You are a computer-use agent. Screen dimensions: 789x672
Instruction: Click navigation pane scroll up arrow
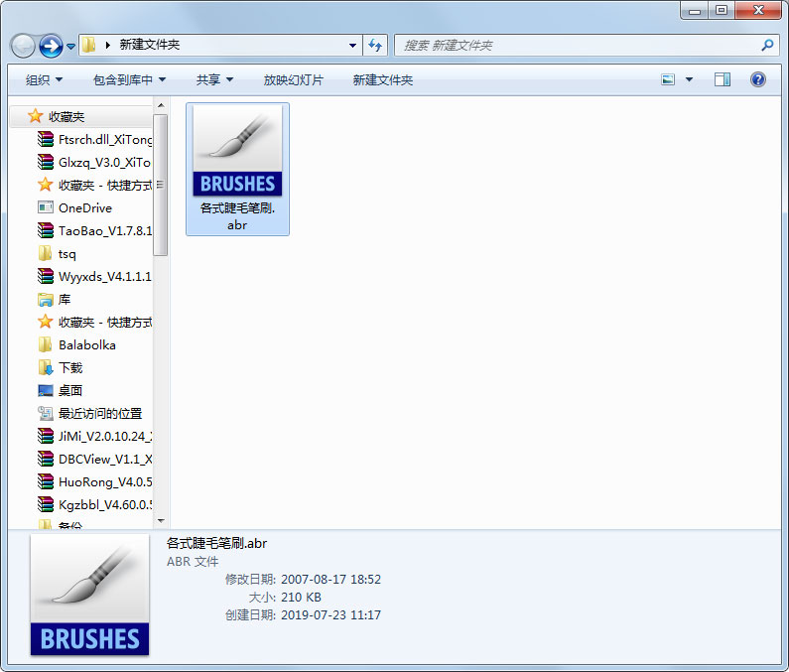point(161,105)
